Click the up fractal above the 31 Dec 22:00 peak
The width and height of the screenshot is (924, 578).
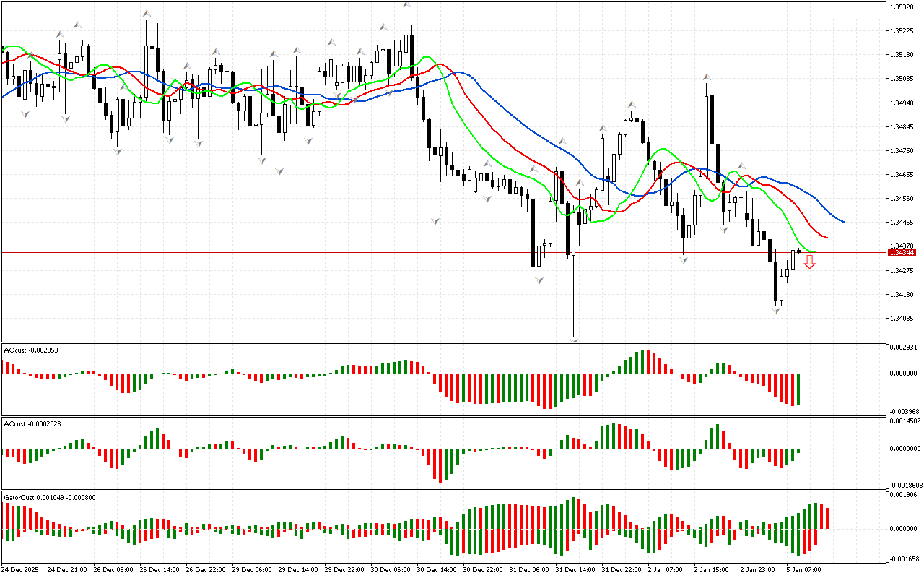click(632, 105)
